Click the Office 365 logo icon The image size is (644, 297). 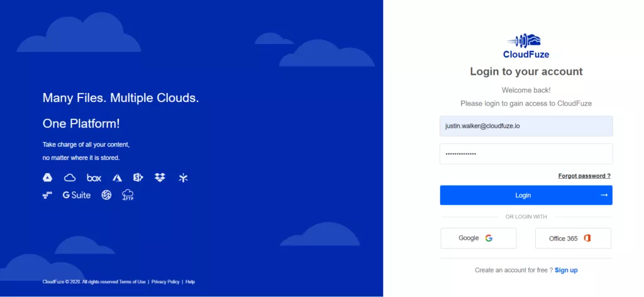(587, 238)
